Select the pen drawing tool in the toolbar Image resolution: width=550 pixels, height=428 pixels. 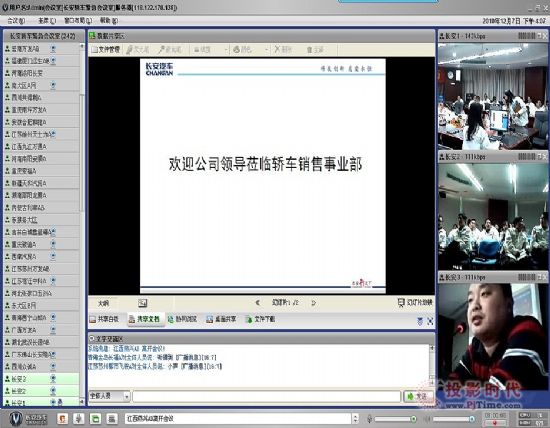[138, 49]
